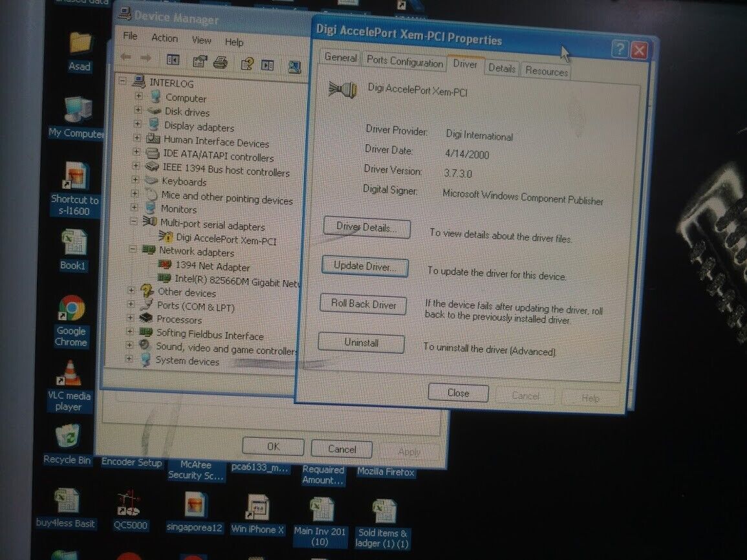Click the Close button in Properties dialog
The width and height of the screenshot is (747, 560).
point(458,393)
